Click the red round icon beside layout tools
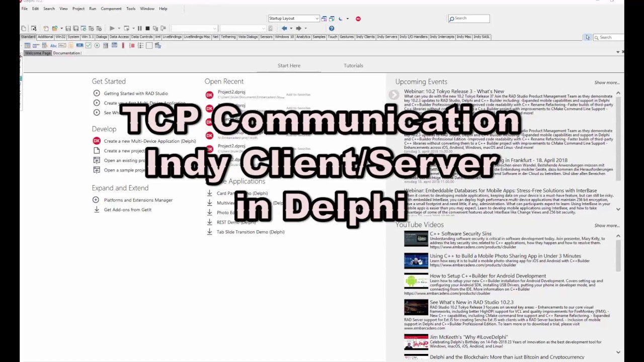Image resolution: width=644 pixels, height=362 pixels. (358, 19)
